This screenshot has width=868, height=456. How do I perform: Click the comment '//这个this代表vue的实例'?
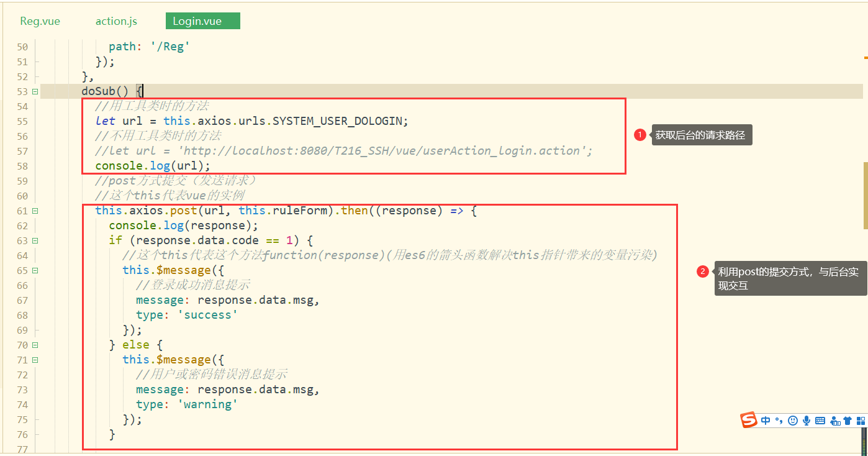click(x=170, y=196)
